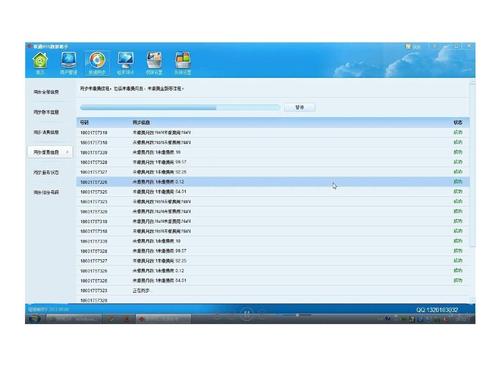500x375 pixels.
Task: Select the highlighted row ending in 0.12
Action: tap(273, 182)
